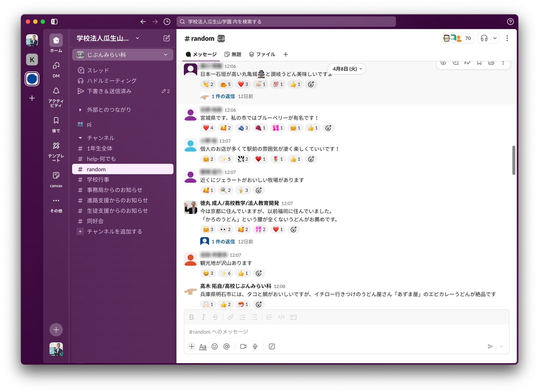Switch to the K workspace
This screenshot has width=539, height=392.
coord(32,59)
